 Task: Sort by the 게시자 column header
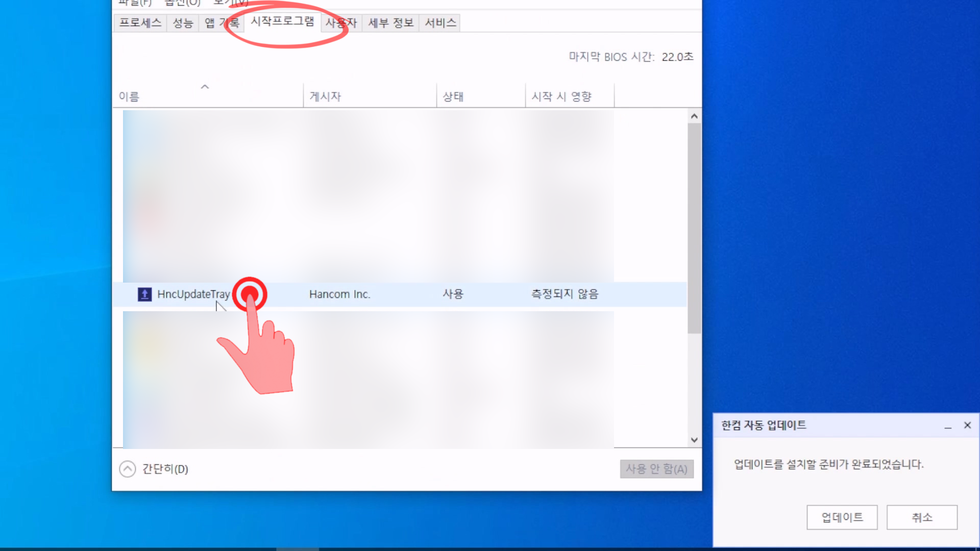[325, 96]
